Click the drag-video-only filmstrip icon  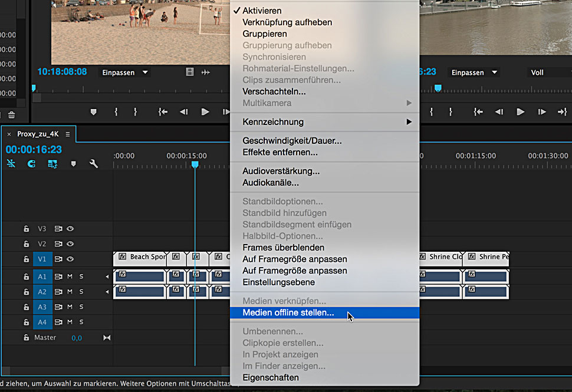[189, 73]
